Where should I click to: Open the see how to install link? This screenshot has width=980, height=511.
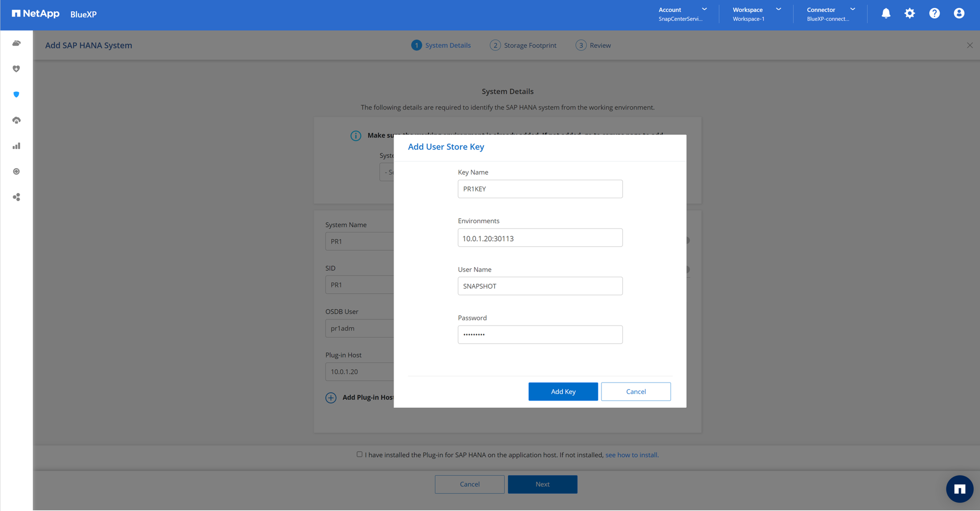[632, 455]
